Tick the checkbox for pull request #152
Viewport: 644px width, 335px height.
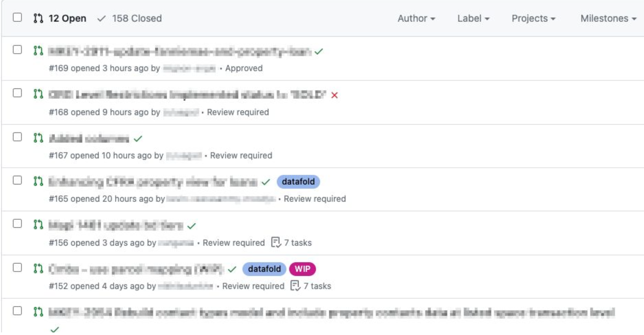[17, 267]
